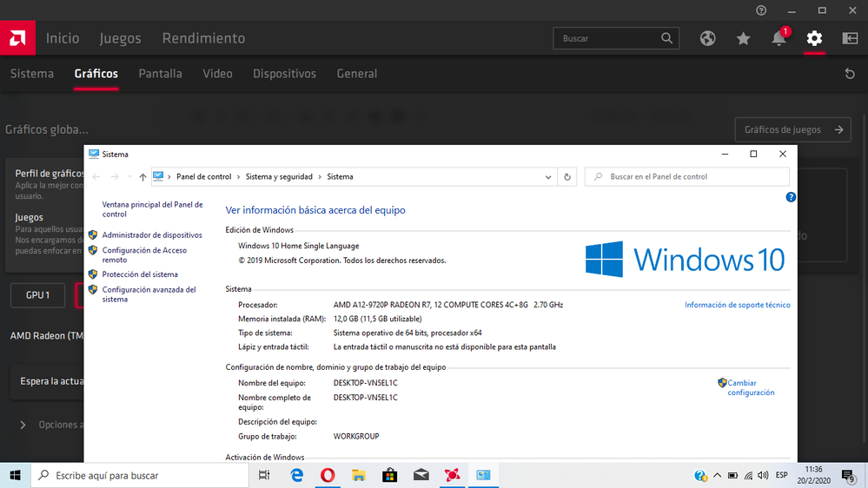The height and width of the screenshot is (488, 868).
Task: Toggle AMD sidebar panel icon
Action: (850, 38)
